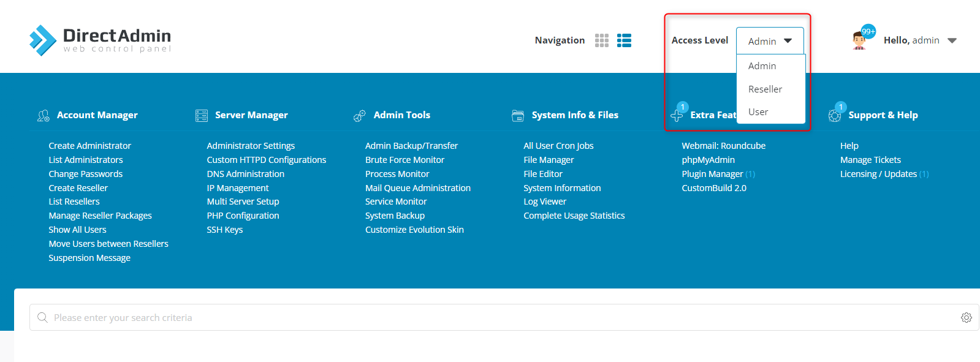The width and height of the screenshot is (980, 362).
Task: Open Multi Server Setup
Action: click(243, 202)
